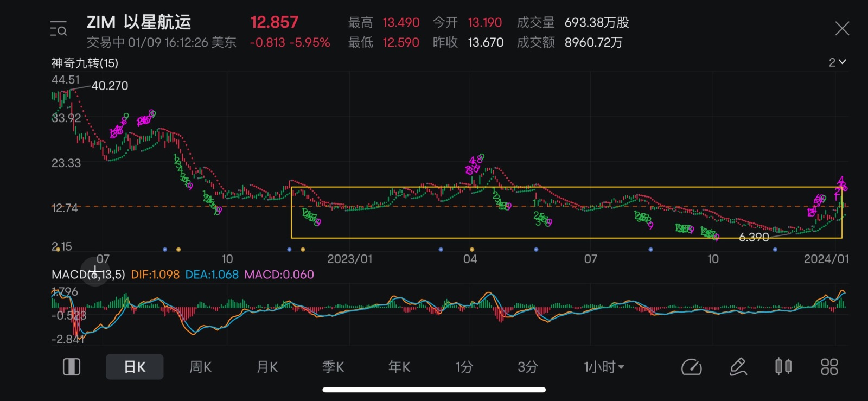Open candlestick chart style settings
This screenshot has width=868, height=401.
coord(783,367)
